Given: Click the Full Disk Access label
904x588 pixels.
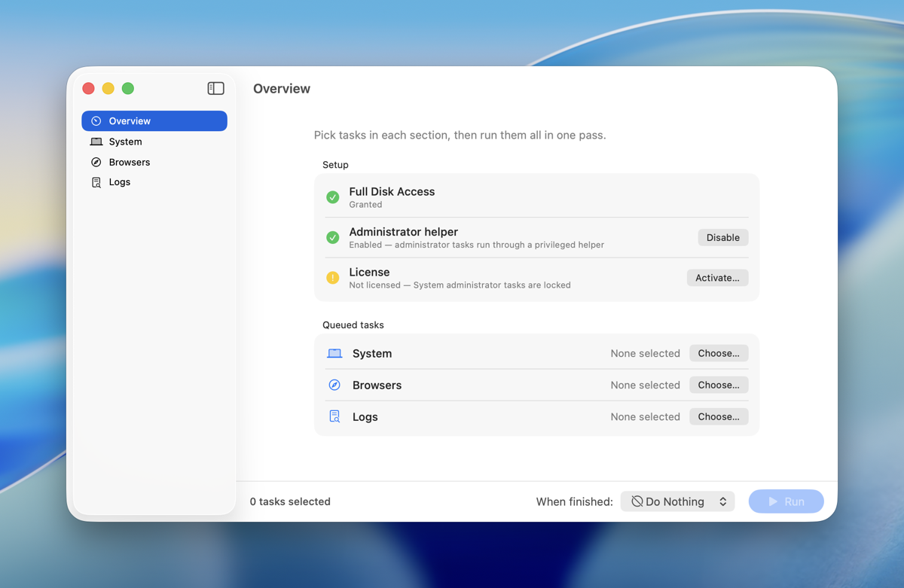Looking at the screenshot, I should pos(392,192).
